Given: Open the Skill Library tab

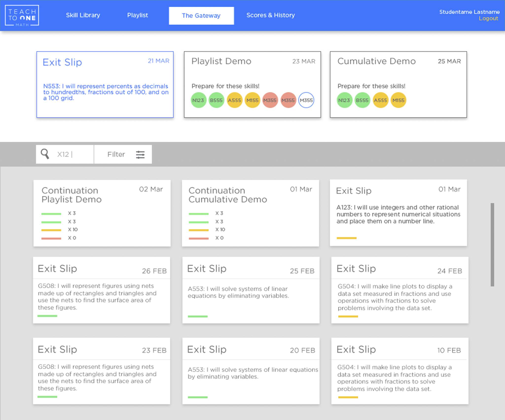Looking at the screenshot, I should (x=83, y=15).
